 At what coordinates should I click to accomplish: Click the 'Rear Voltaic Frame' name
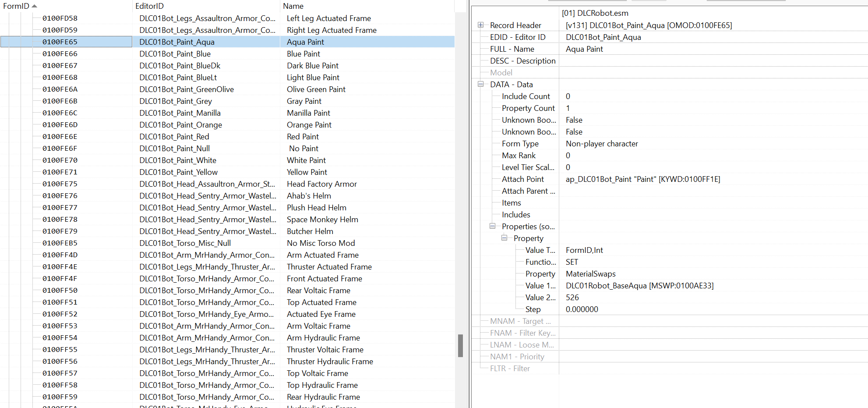(x=318, y=291)
